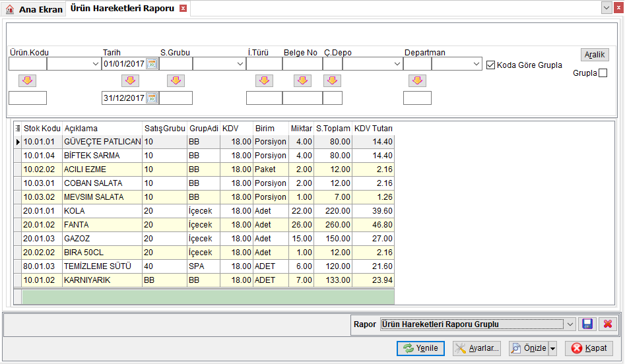Click the SPA group name cell
Viewport: 625px width, 364px height.
[204, 266]
